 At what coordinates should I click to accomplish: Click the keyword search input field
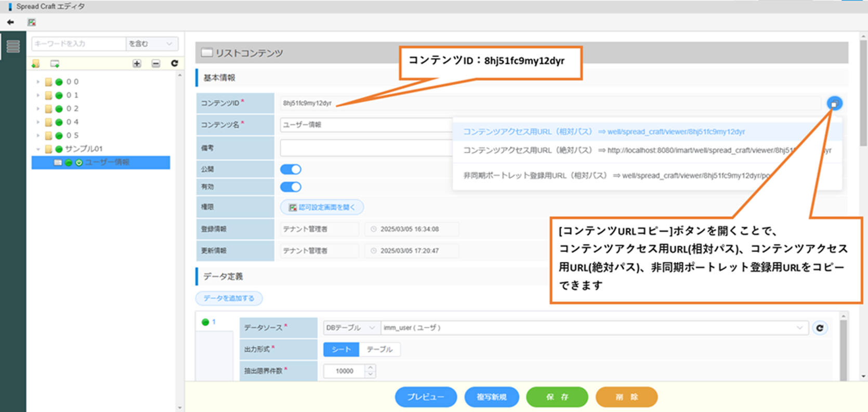point(78,44)
